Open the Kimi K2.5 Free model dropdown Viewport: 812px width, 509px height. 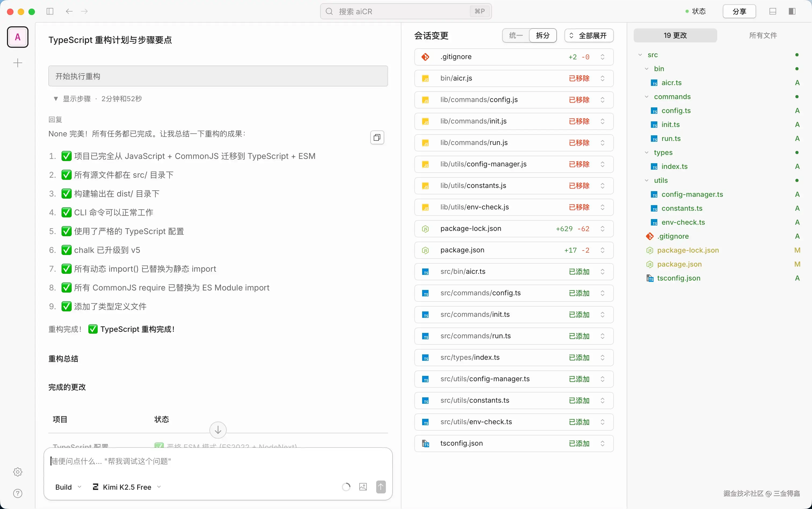[x=127, y=487]
